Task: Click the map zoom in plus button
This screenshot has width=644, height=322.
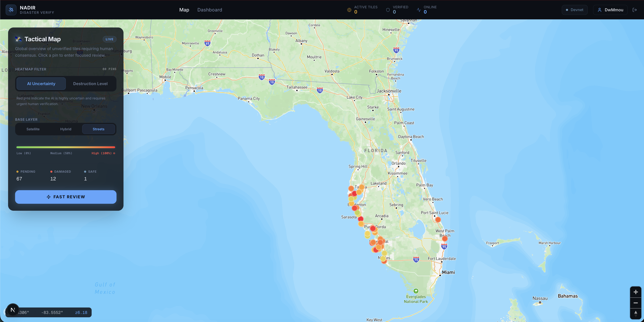Action: (636, 292)
